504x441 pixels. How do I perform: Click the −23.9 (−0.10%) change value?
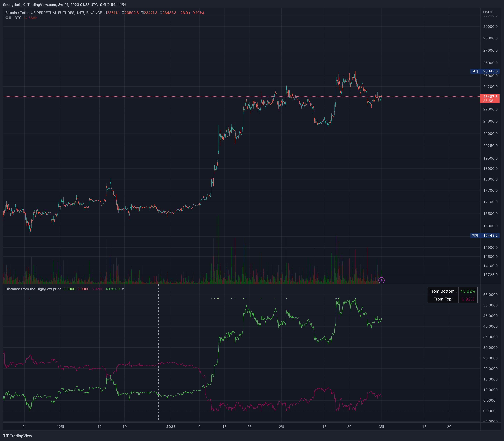coord(191,13)
